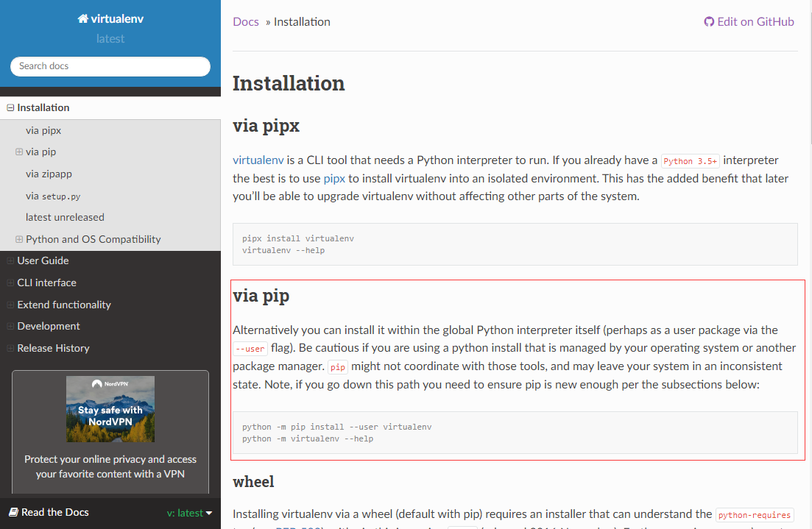This screenshot has height=529, width=812.
Task: Follow the pipx link in paragraph
Action: coord(334,178)
